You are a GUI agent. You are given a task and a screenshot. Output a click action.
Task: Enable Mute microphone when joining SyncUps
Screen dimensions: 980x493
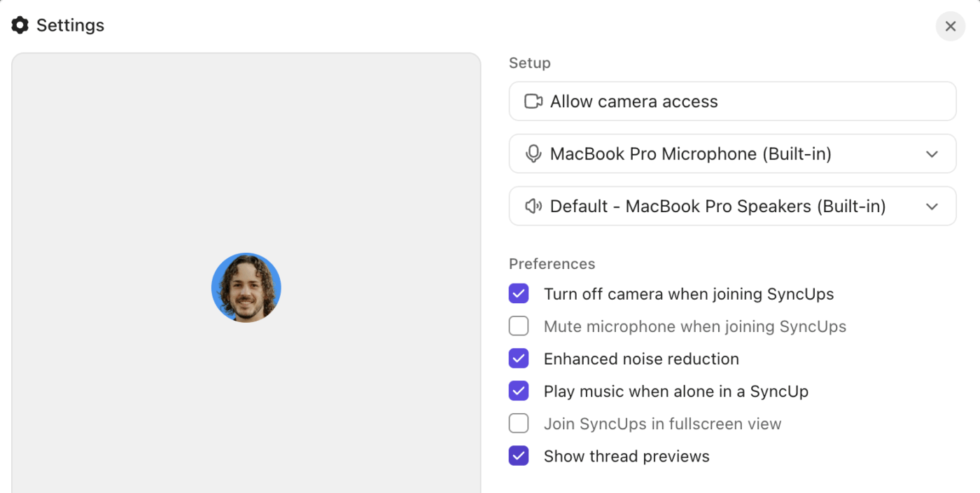coord(519,326)
